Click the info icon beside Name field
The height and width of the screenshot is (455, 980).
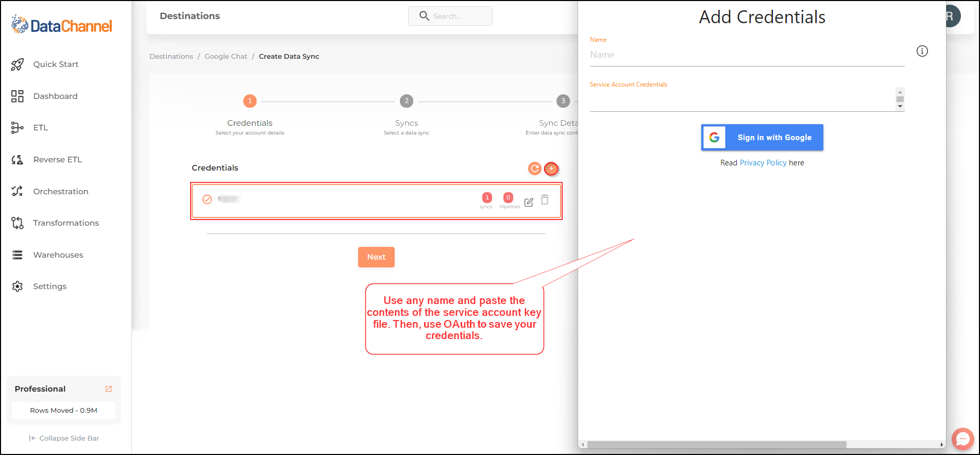pyautogui.click(x=922, y=51)
